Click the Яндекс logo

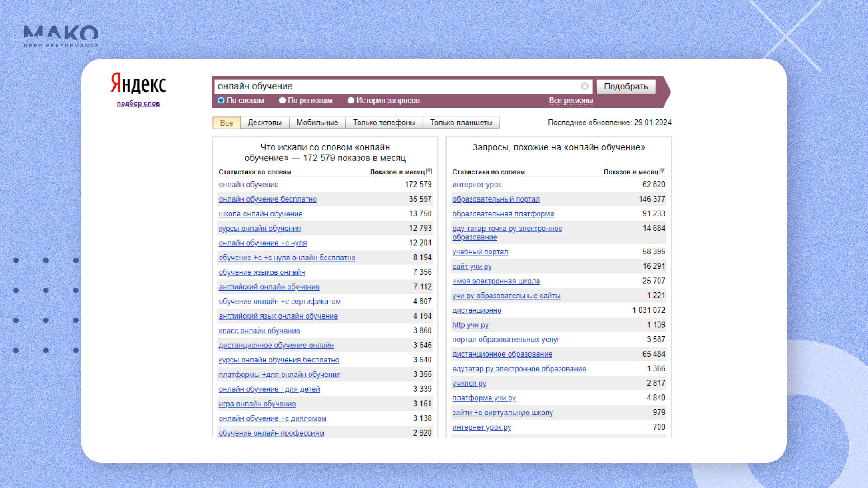(x=138, y=84)
